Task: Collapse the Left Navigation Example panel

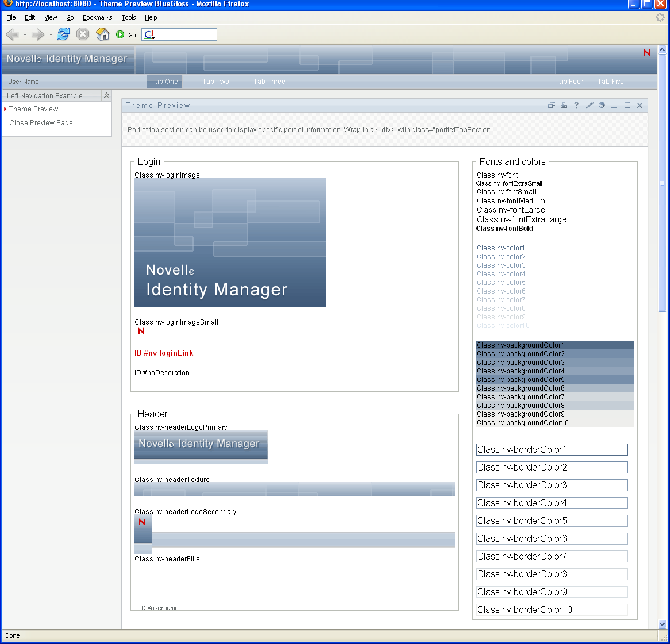Action: point(107,95)
